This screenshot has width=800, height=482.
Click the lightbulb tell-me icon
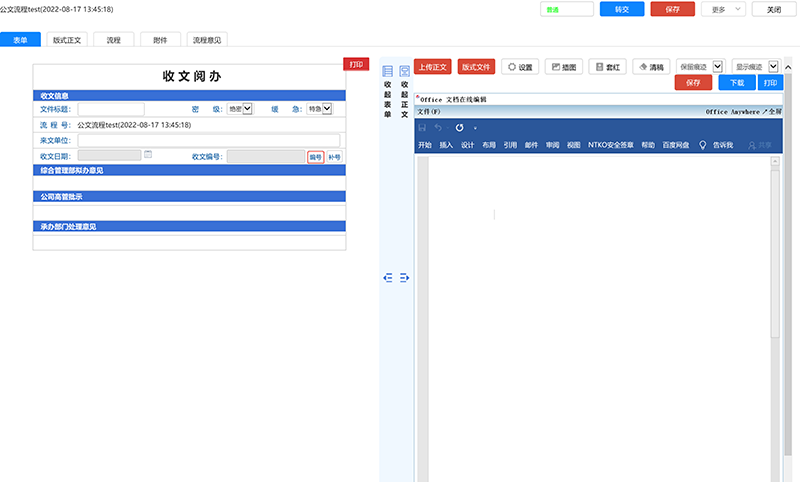703,145
